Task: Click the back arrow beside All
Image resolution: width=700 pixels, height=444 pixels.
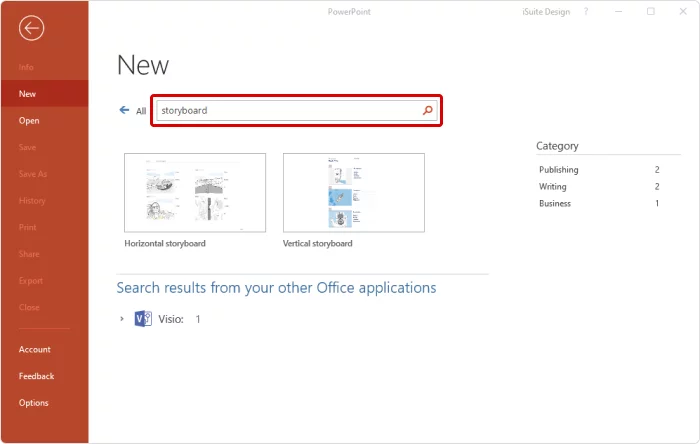Action: [x=124, y=111]
